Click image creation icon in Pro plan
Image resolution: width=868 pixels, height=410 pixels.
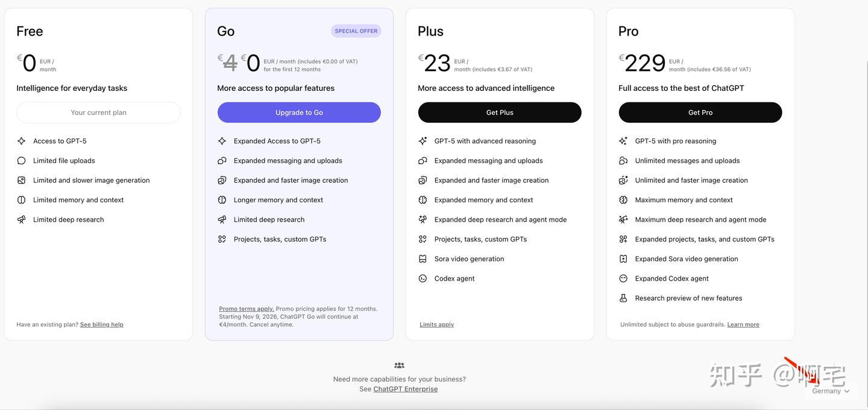pos(623,180)
